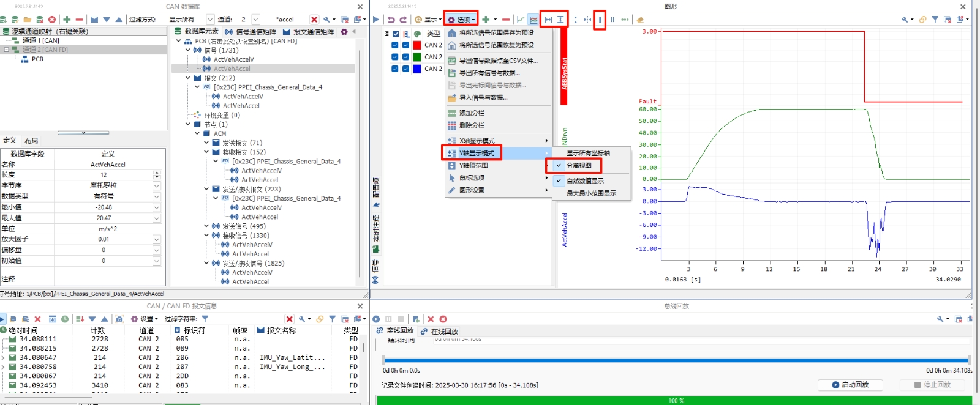Click the eraser icon in graph toolbar
980x405 pixels.
(640, 20)
